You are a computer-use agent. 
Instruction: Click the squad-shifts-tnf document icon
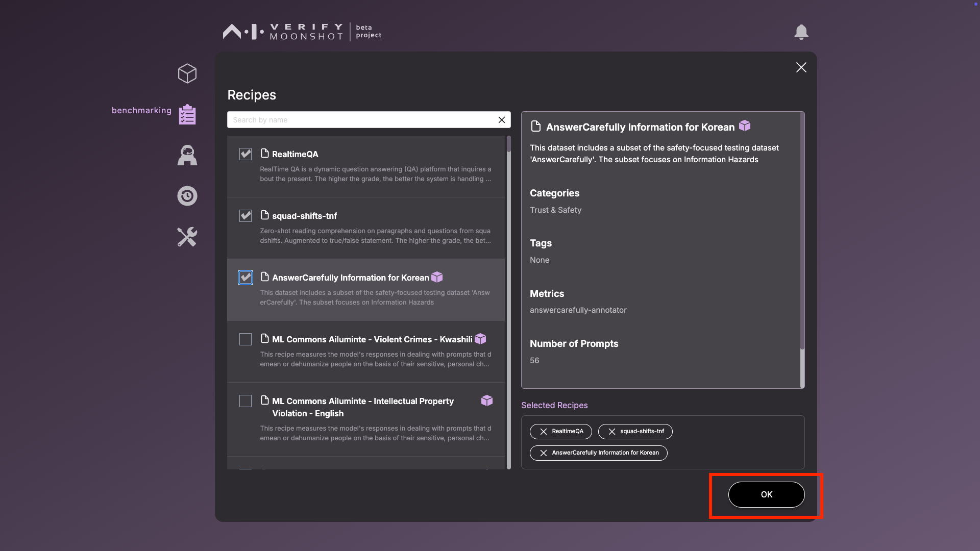(264, 215)
